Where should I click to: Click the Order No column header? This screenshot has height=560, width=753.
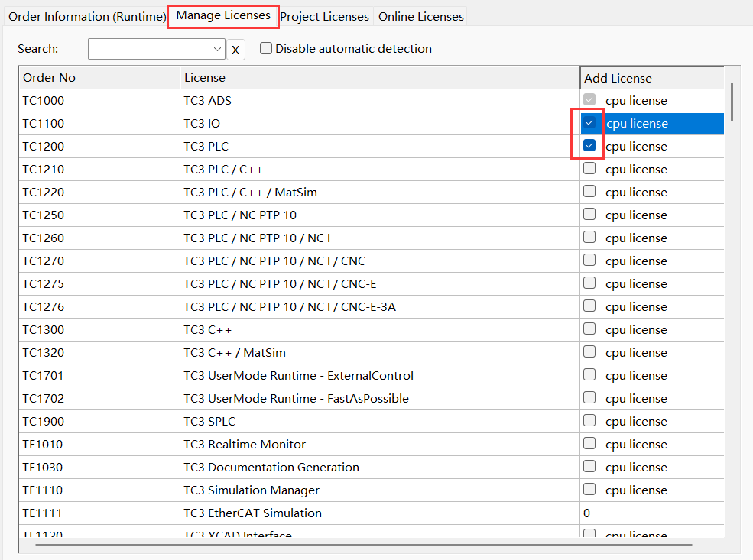[99, 78]
